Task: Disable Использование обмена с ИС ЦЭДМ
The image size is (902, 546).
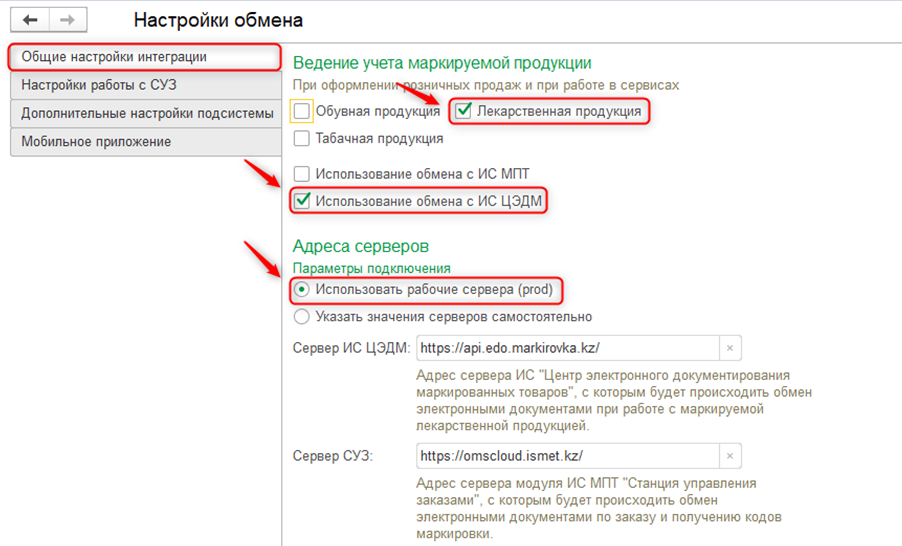Action: point(302,201)
